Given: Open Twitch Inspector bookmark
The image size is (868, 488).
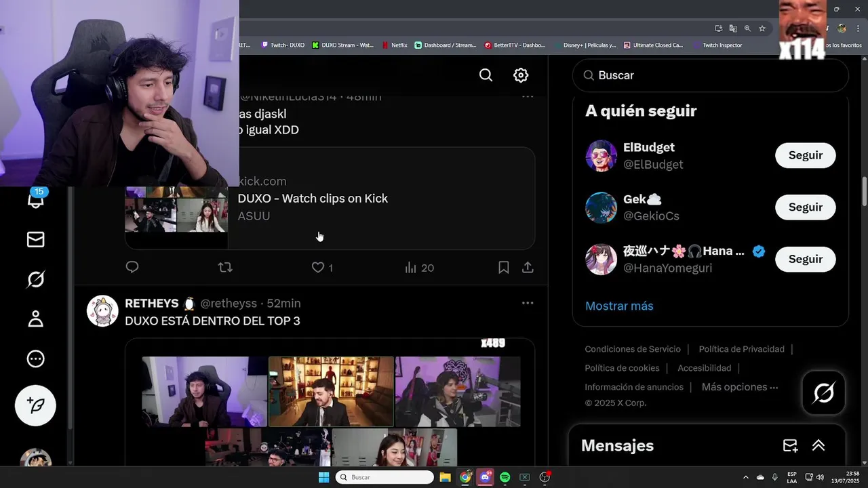Looking at the screenshot, I should coord(717,45).
